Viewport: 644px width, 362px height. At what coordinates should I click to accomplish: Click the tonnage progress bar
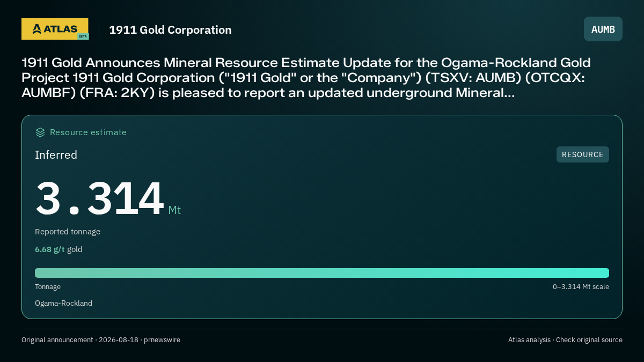pyautogui.click(x=322, y=273)
